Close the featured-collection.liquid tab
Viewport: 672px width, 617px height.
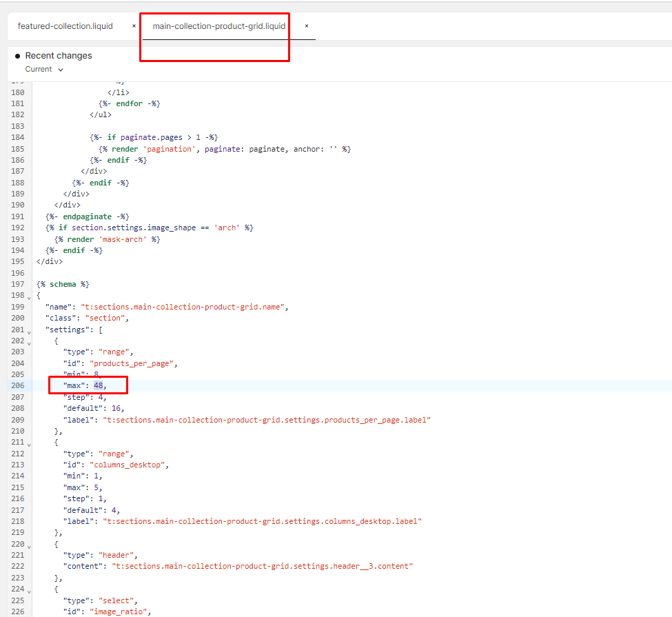pos(134,26)
